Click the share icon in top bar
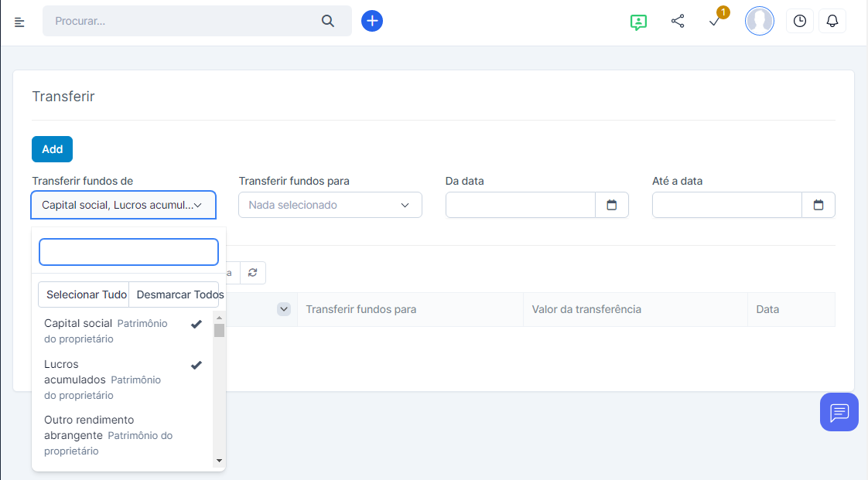Screen dimensions: 868x480 pos(678,21)
